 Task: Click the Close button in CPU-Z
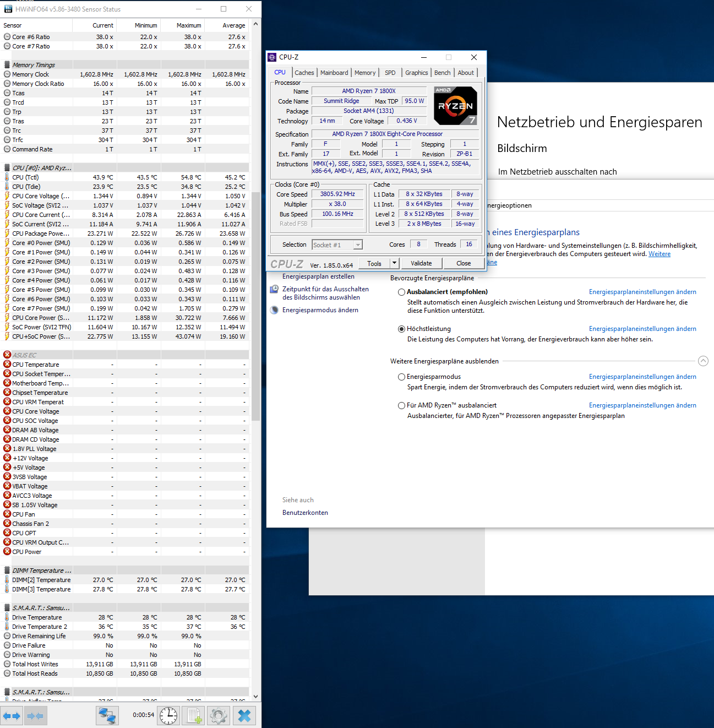464,263
